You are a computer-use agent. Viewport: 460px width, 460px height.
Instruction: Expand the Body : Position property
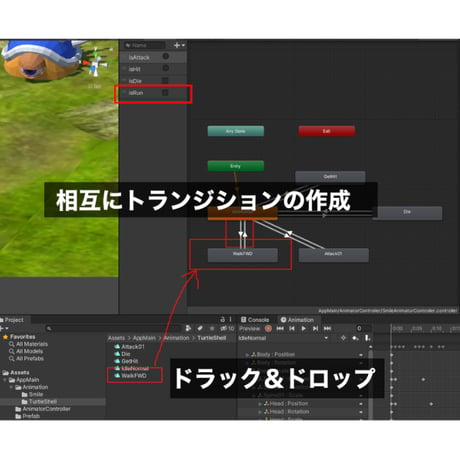point(247,355)
